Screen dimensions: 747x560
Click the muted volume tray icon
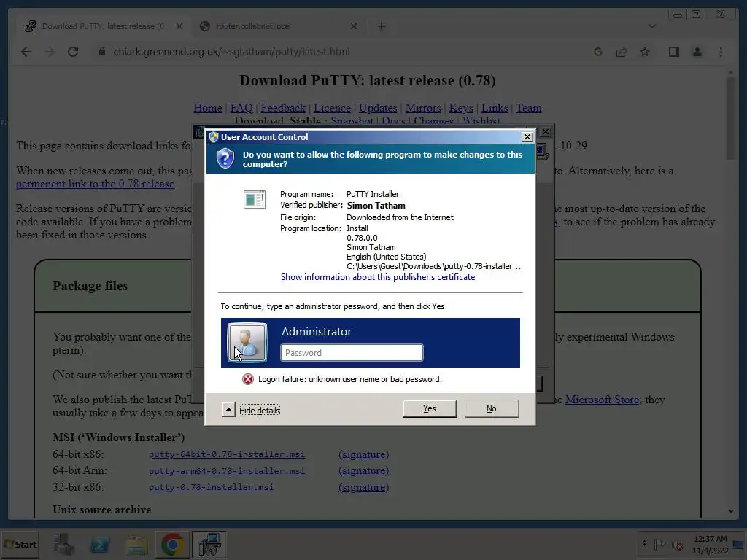677,545
